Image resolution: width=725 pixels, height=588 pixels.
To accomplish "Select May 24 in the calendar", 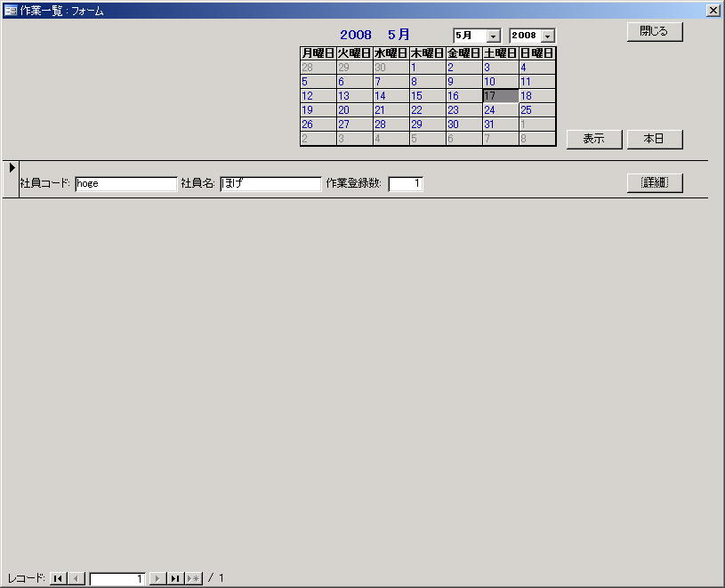I will point(501,110).
